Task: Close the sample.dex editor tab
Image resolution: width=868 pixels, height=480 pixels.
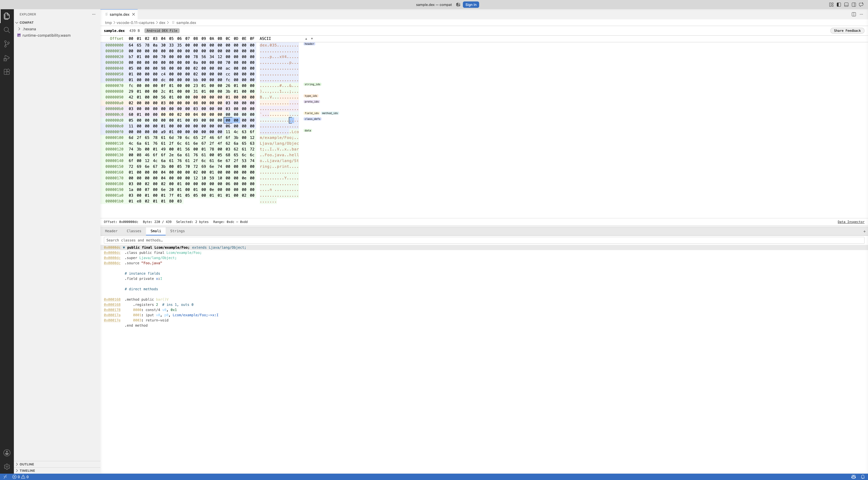Action: [133, 14]
